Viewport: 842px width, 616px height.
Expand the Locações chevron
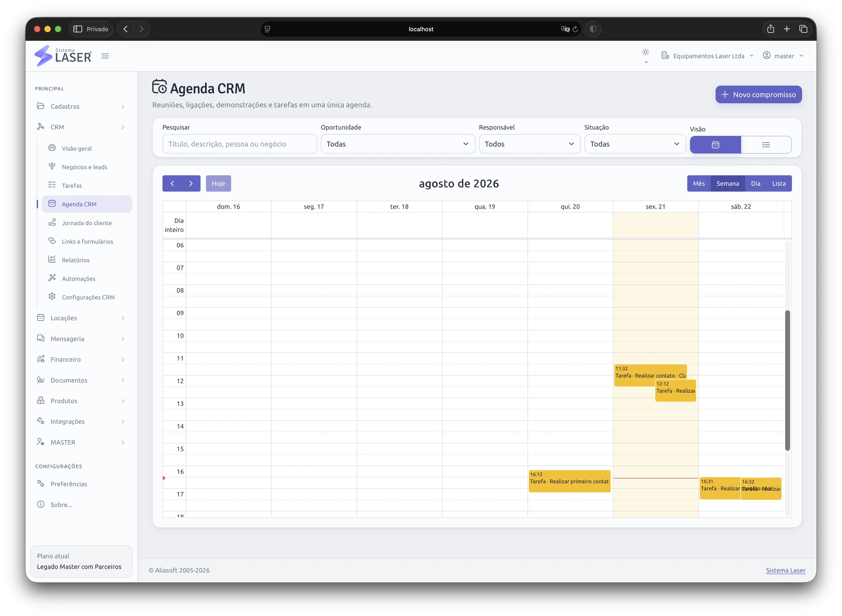(x=123, y=318)
